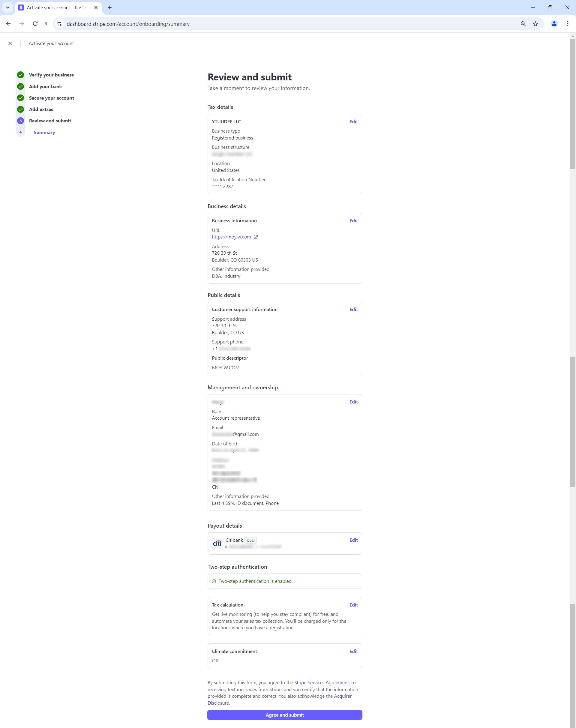Bookmark this page with star icon
576x728 pixels.
[535, 24]
